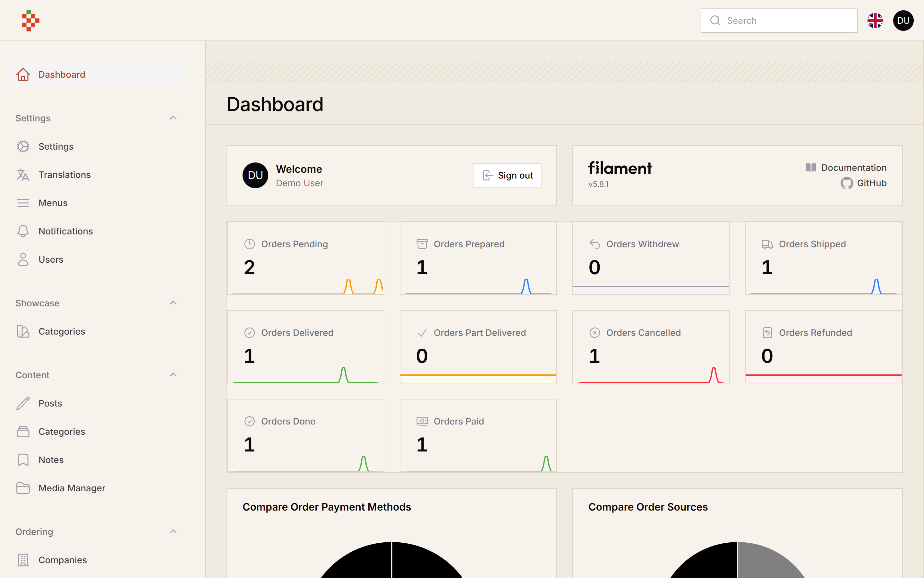Click the Orders Paid banknote icon
The height and width of the screenshot is (578, 924).
pyautogui.click(x=422, y=421)
